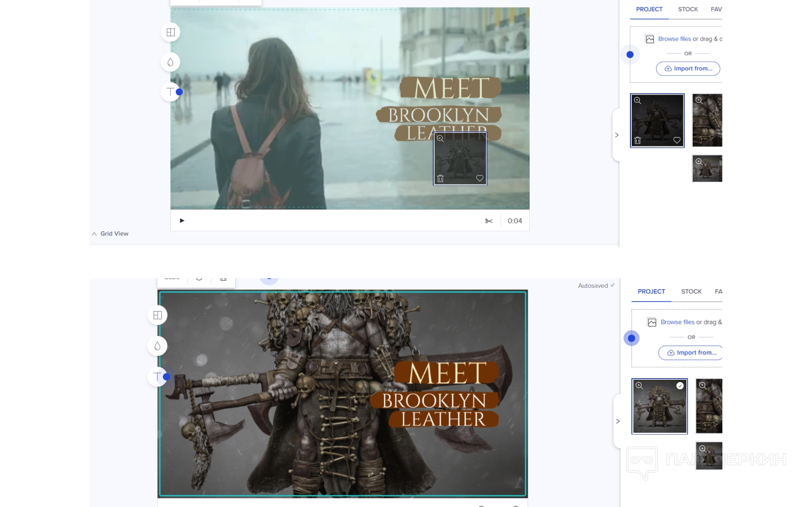Click Import from... button in lower panel

692,353
